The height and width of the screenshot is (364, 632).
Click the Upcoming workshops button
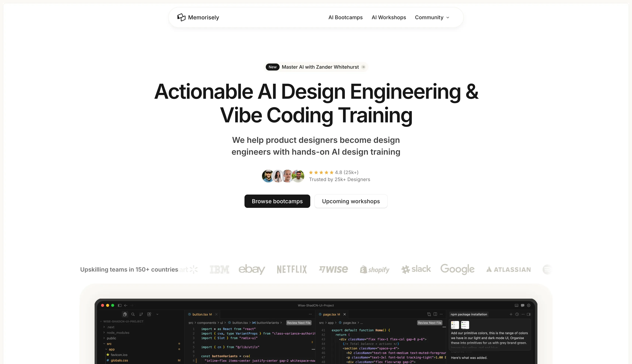click(x=351, y=201)
